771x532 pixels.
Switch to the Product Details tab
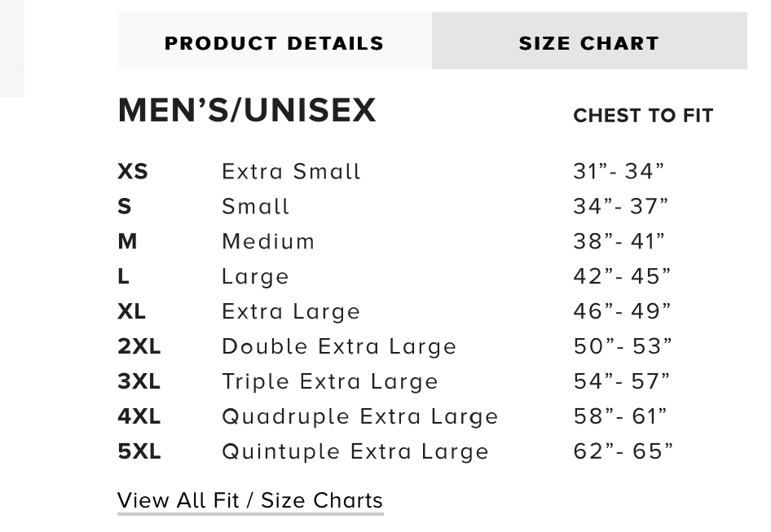[274, 43]
